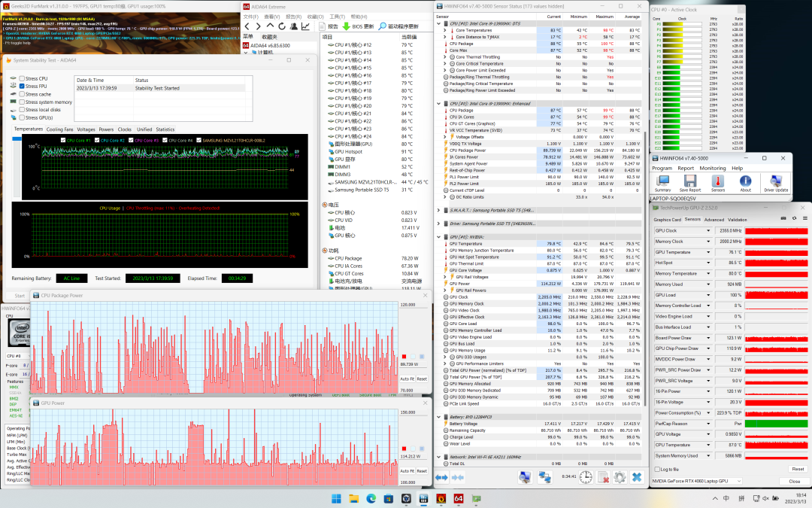This screenshot has width=812, height=508.
Task: Open the Windows Start menu
Action: pyautogui.click(x=336, y=499)
